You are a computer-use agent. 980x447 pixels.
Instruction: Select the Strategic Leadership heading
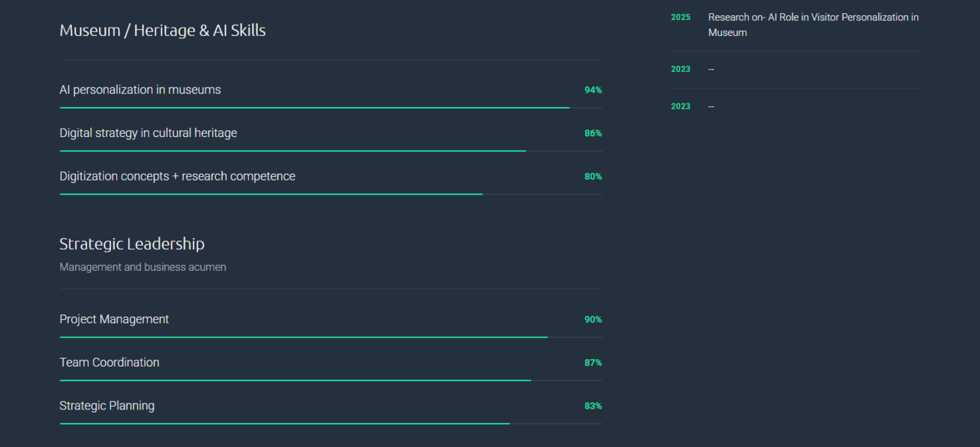pos(132,244)
